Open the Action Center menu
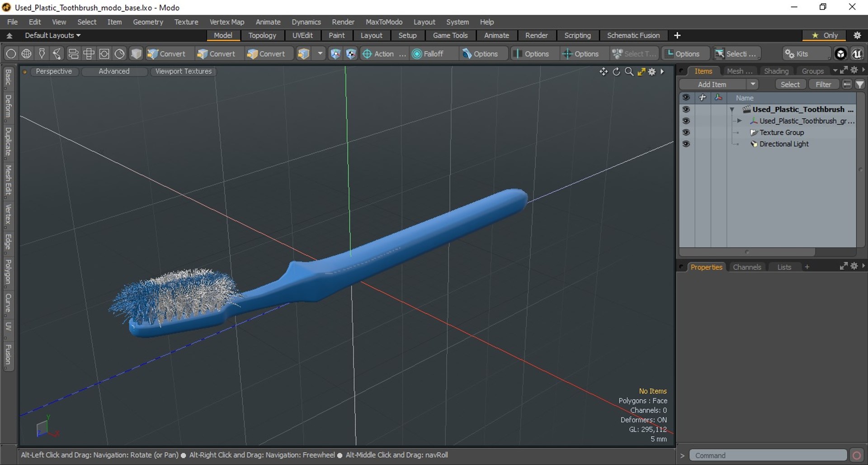Image resolution: width=868 pixels, height=465 pixels. [384, 54]
